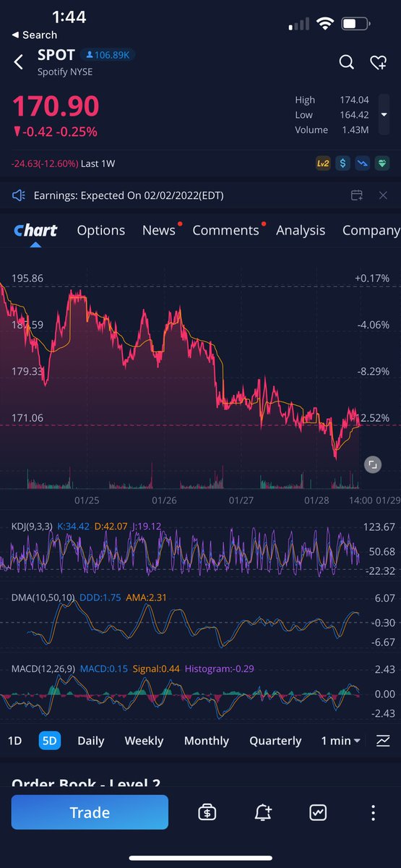Tap the blue downward trend badge

point(361,163)
